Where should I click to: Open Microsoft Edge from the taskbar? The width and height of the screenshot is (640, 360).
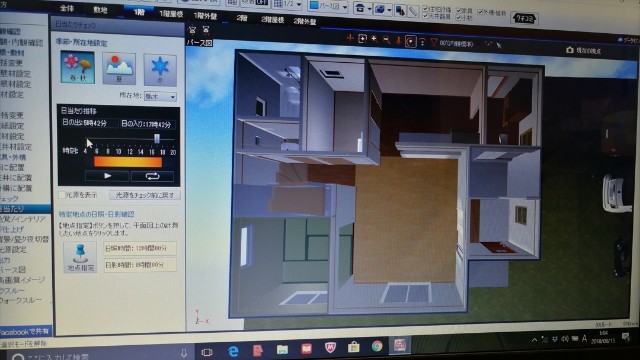(233, 351)
